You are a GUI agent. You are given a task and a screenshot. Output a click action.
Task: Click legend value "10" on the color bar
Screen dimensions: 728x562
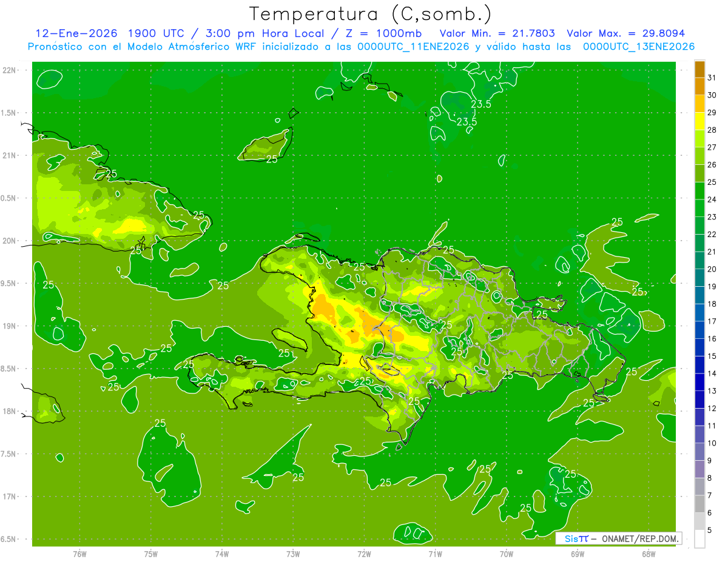[712, 443]
